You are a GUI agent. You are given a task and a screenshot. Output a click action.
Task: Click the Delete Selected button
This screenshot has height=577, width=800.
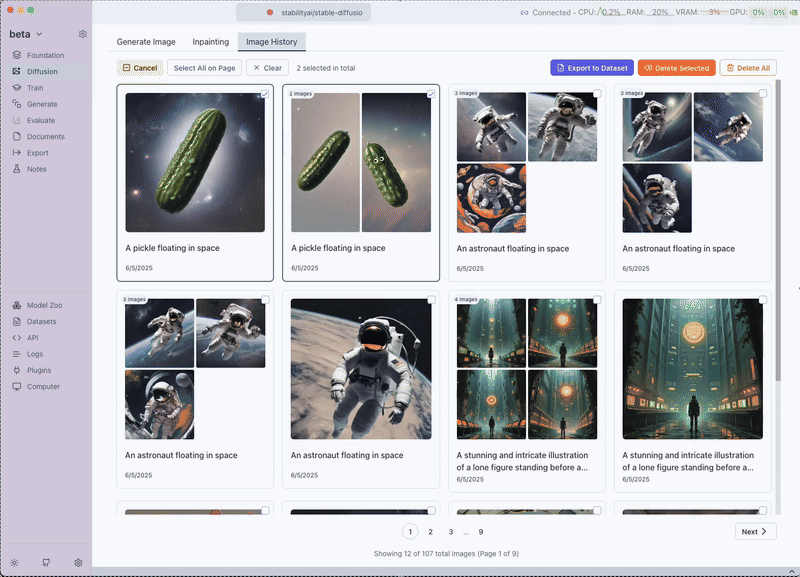[x=676, y=68]
